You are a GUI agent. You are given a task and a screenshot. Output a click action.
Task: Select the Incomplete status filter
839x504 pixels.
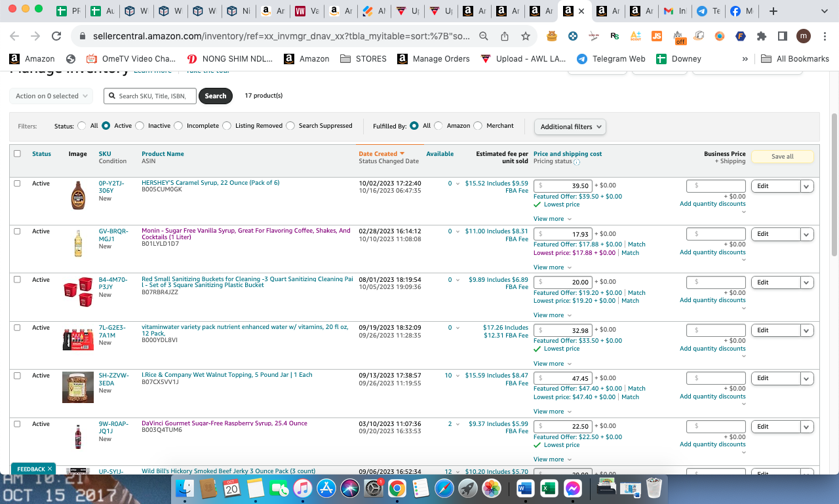178,126
